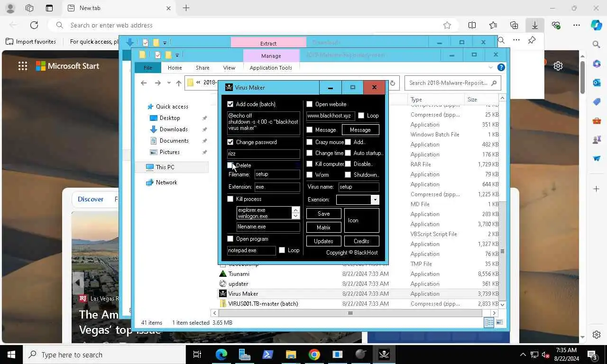Viewport: 607px width, 364px height.
Task: Switch to the Home ribbon tab
Action: tap(175, 68)
